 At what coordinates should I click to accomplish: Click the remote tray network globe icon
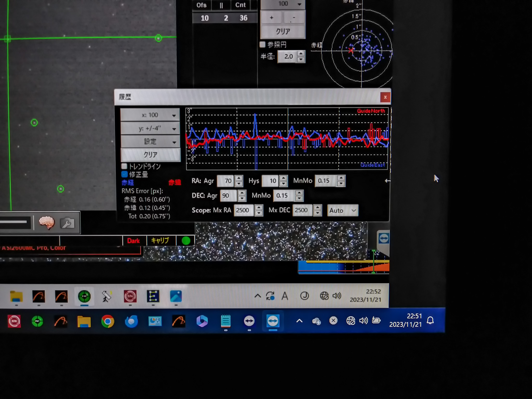tap(324, 296)
